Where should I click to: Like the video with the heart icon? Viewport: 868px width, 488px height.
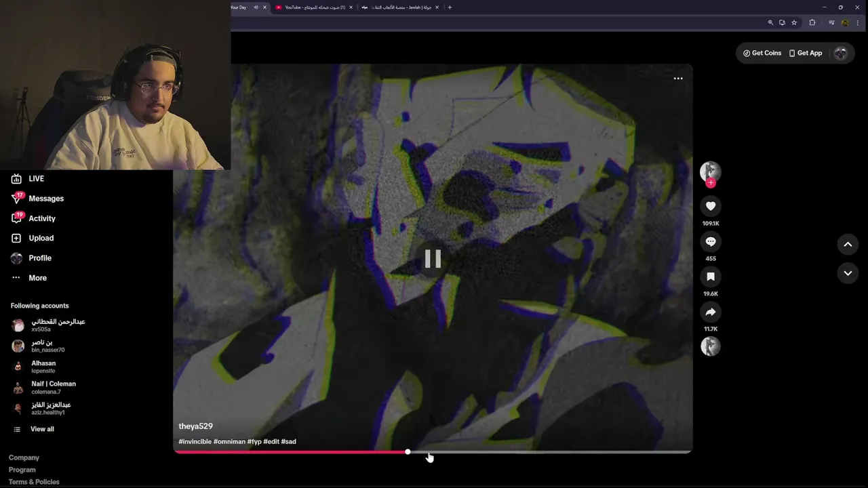tap(711, 206)
